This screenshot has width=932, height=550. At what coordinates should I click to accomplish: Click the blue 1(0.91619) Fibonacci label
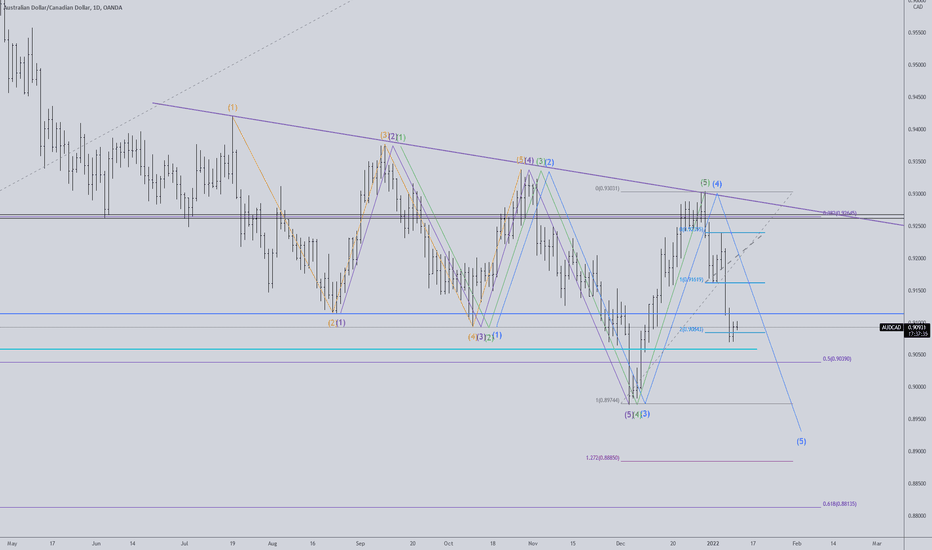[x=691, y=279]
